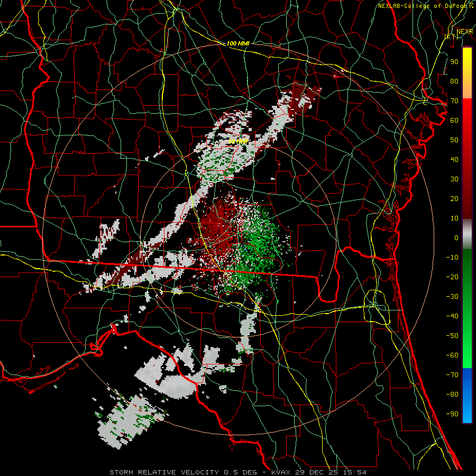The height and width of the screenshot is (476, 476).
Task: Click "STORM RELATIVE VELOCITY" in the bottom caption
Action: click(164, 472)
